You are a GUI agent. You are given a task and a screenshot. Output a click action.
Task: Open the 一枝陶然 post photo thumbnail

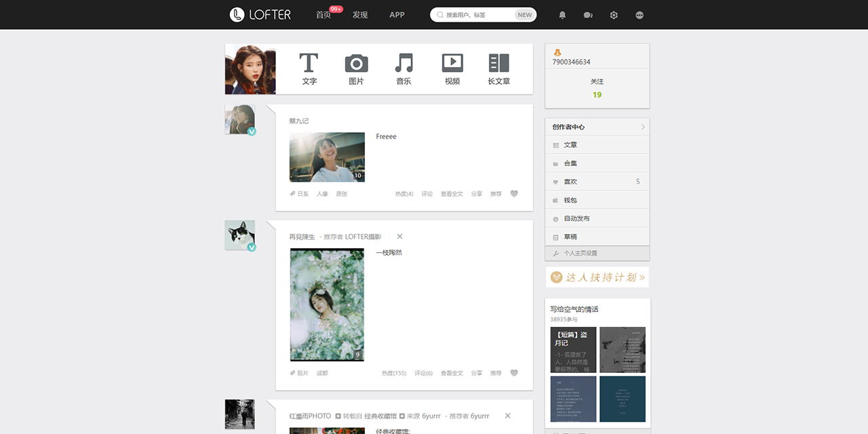pos(327,304)
